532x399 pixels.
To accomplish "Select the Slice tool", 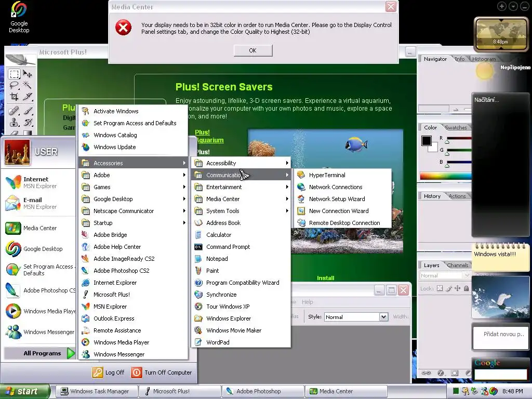I will click(x=28, y=96).
